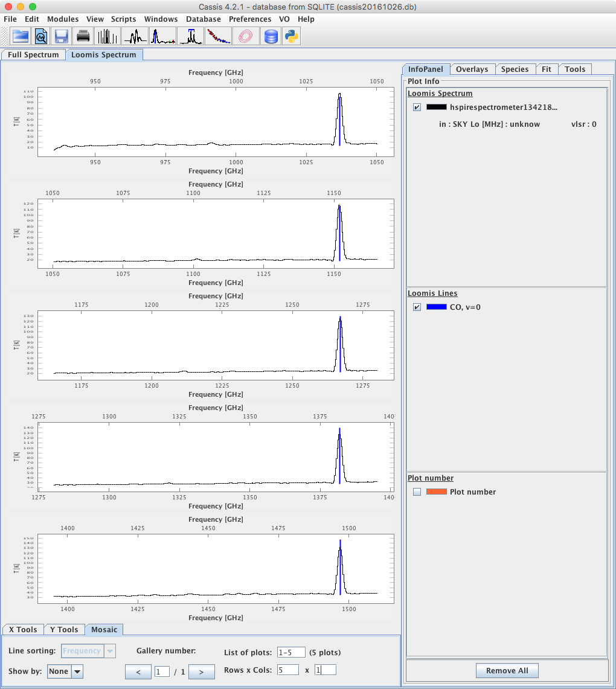Open the red-blue diagonal diagram module
Screen dimensions: 616x689
[219, 36]
